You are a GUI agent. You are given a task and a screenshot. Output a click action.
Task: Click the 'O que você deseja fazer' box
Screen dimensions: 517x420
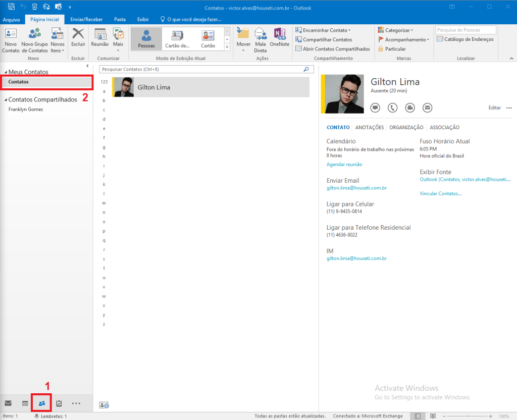(x=191, y=20)
